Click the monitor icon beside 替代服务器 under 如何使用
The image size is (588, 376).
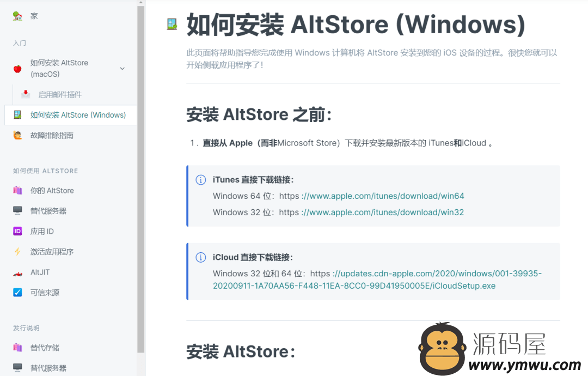[x=17, y=210]
